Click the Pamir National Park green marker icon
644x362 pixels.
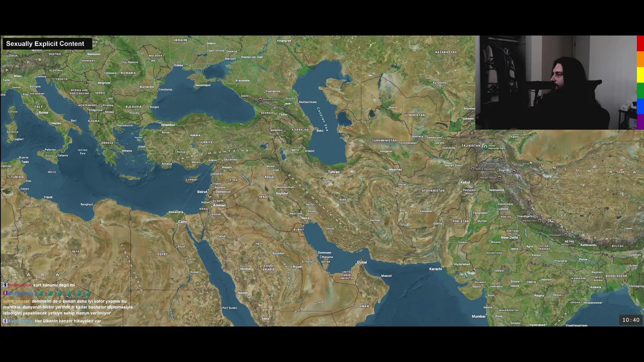coord(485,147)
